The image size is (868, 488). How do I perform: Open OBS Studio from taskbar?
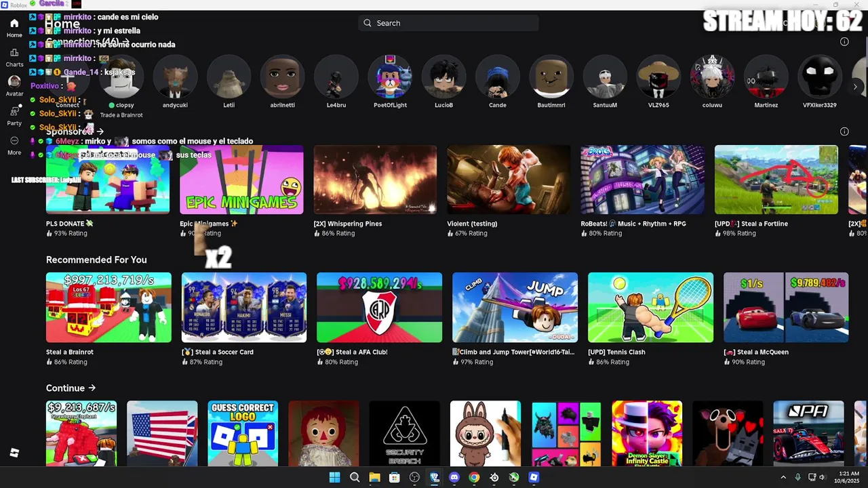(x=414, y=478)
